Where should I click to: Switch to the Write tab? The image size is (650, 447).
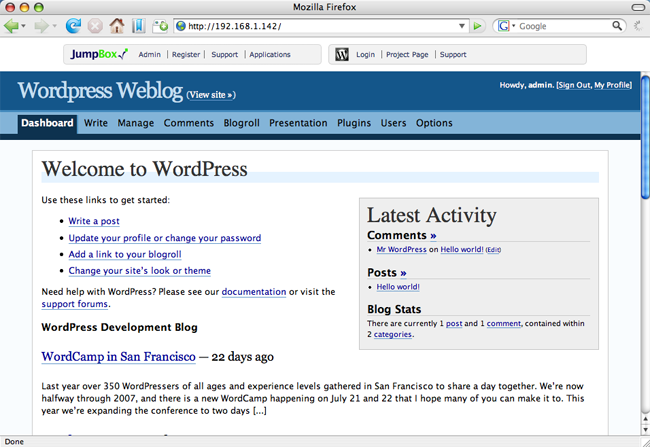(x=96, y=123)
